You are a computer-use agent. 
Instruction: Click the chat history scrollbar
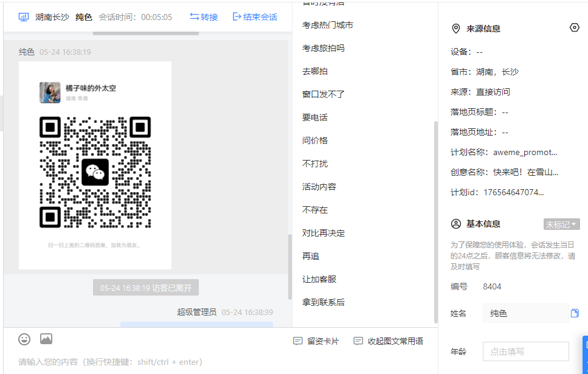(x=289, y=267)
